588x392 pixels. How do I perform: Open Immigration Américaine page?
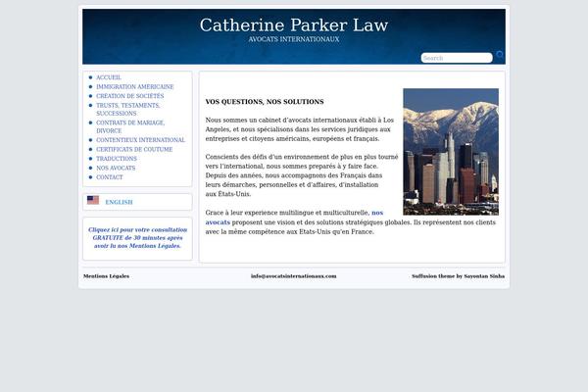pyautogui.click(x=135, y=86)
